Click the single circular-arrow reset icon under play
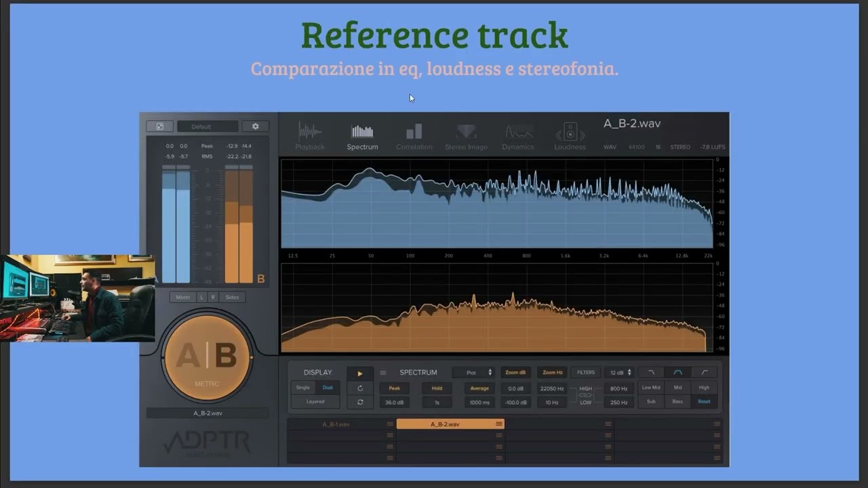868x488 pixels. pyautogui.click(x=359, y=388)
